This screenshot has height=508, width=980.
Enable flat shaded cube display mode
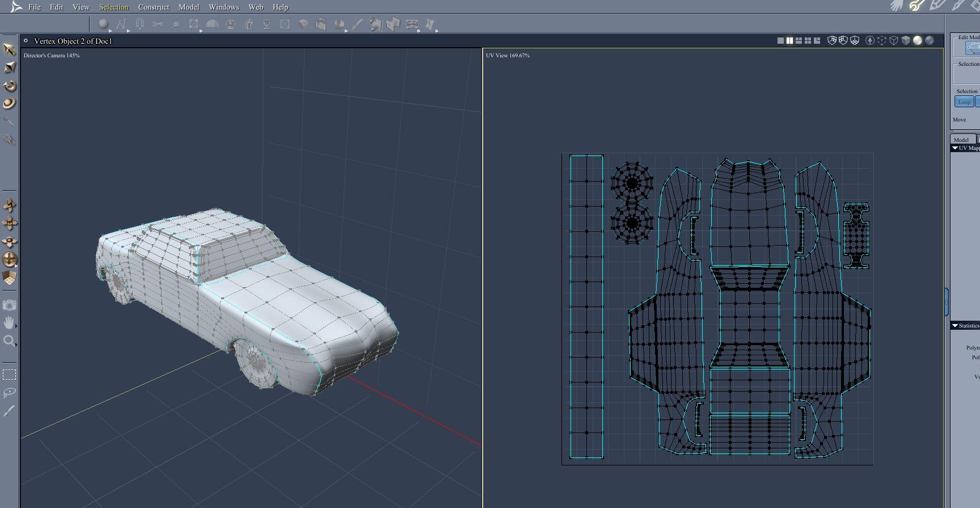pyautogui.click(x=906, y=40)
